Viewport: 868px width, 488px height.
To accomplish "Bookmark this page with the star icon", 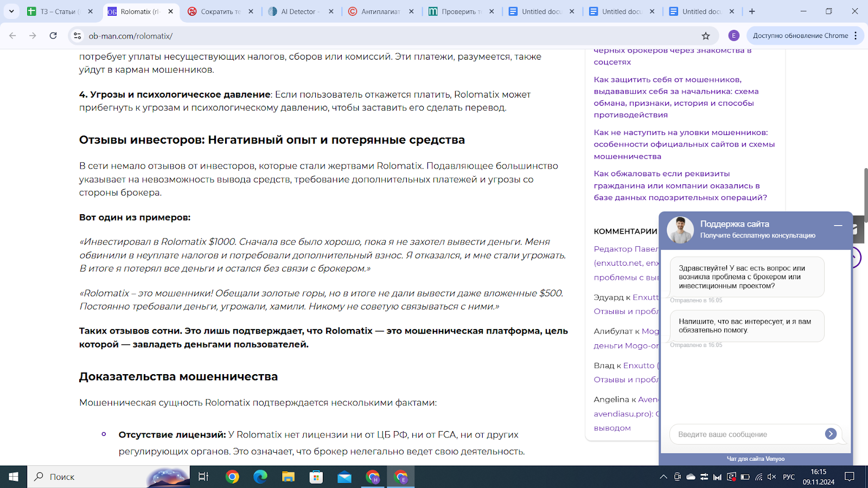I will pyautogui.click(x=706, y=36).
